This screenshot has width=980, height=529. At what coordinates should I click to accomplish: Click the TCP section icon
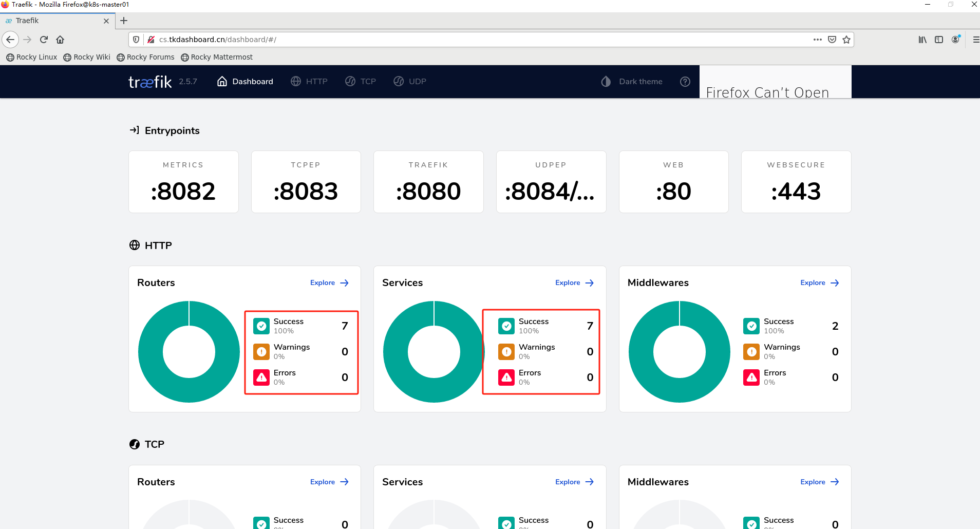(x=135, y=444)
